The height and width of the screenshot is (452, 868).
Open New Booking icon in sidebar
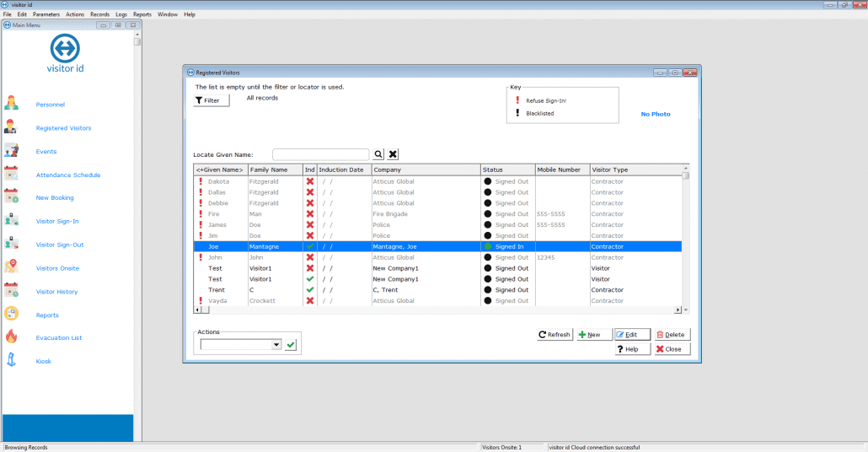click(x=12, y=197)
